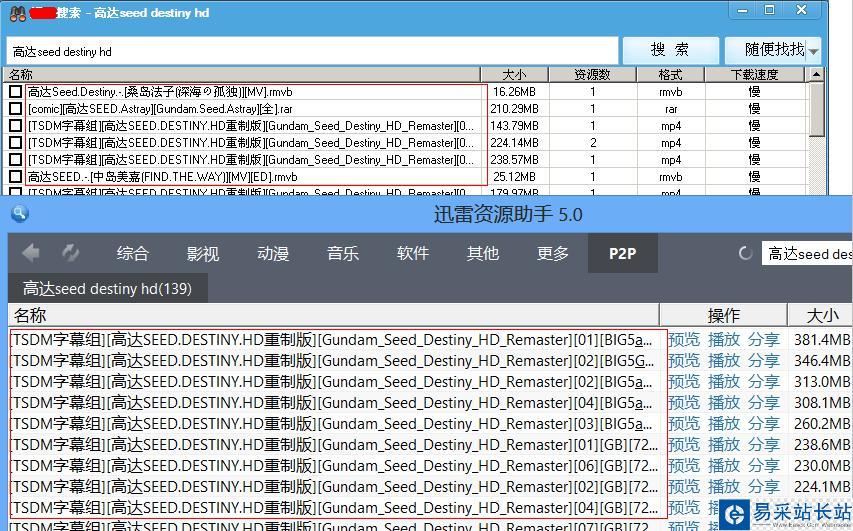Click 预览 for the 381.4MB row

click(684, 339)
